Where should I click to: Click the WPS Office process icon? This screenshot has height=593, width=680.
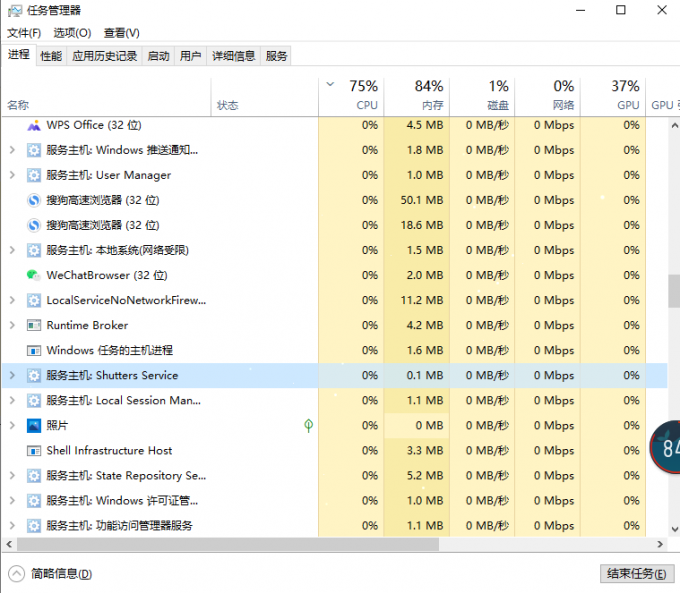point(34,125)
